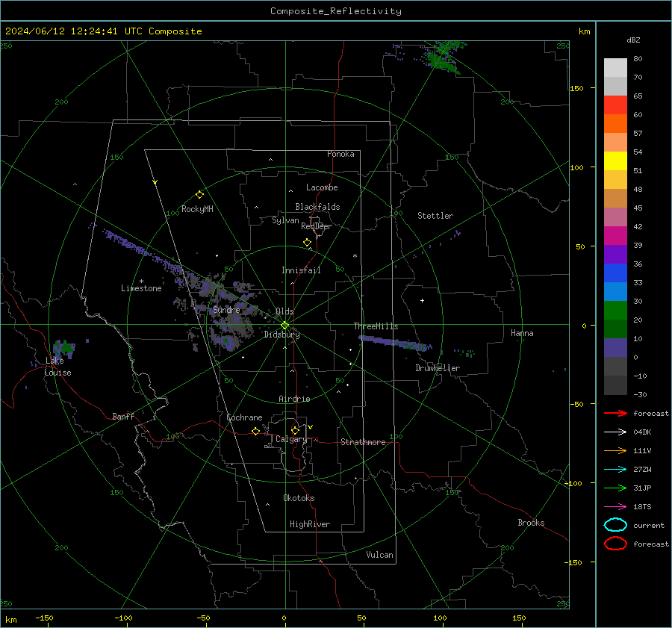The width and height of the screenshot is (672, 628).
Task: Choose the green 31JP arrow legend icon
Action: pyautogui.click(x=615, y=488)
